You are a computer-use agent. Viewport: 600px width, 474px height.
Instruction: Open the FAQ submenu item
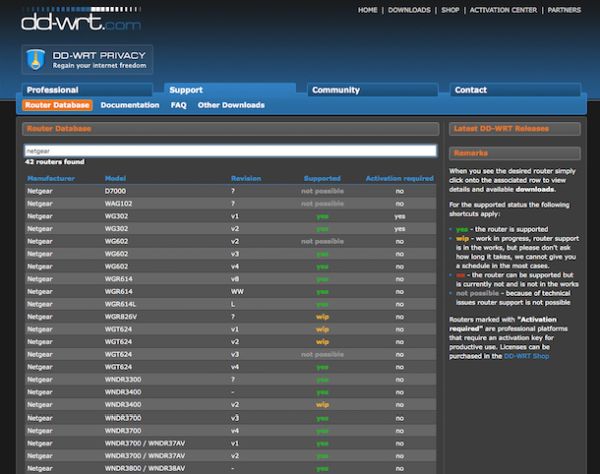coord(178,105)
